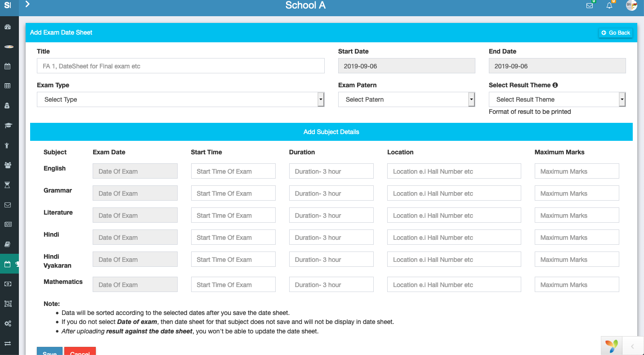Click the Go Back button
Viewport: 644px width, 355px height.
point(616,33)
